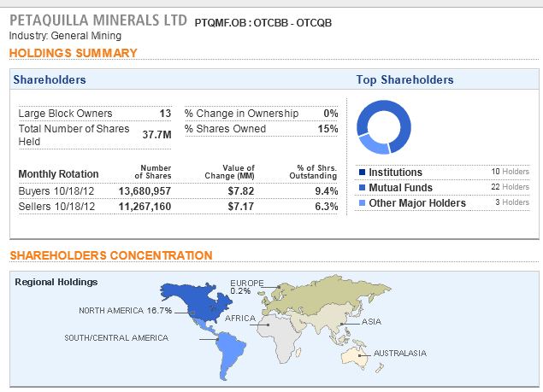
Task: Click the PTQMF.OB ticker symbol
Action: [x=222, y=20]
